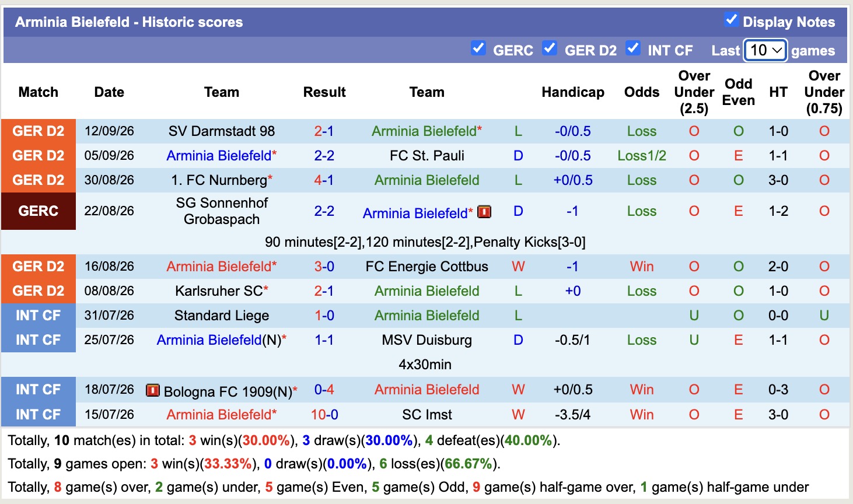Click the Match column header
Screen dimensions: 853x504
tap(39, 92)
